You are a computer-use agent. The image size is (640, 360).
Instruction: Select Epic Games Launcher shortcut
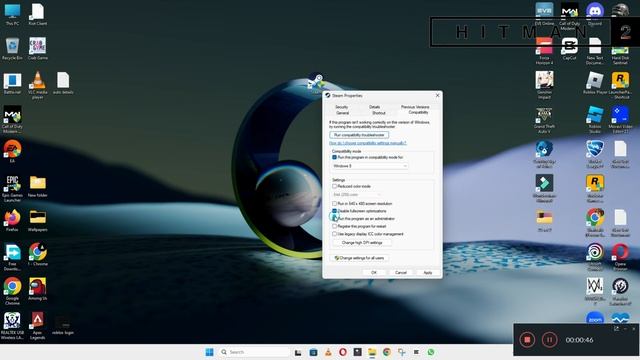(x=12, y=189)
